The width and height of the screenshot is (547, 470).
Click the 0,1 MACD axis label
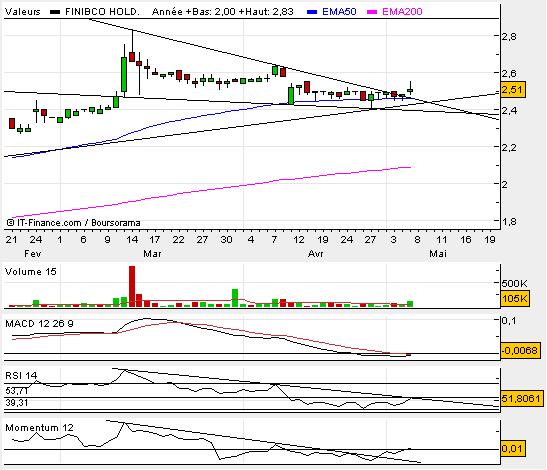tap(509, 320)
